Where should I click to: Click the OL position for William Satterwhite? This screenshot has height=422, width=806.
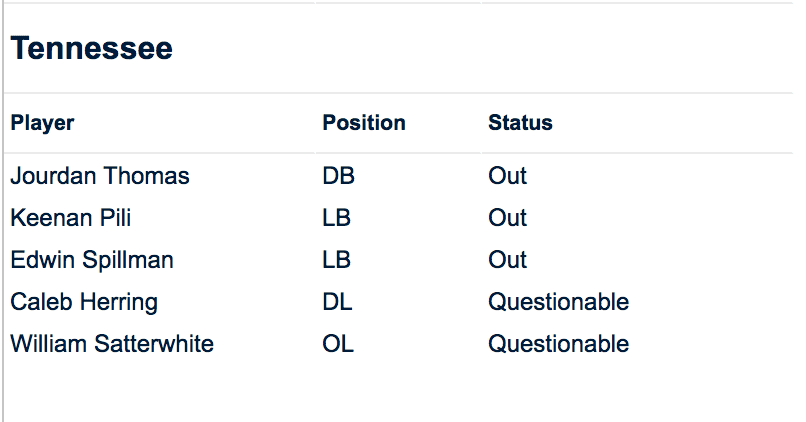[x=338, y=344]
